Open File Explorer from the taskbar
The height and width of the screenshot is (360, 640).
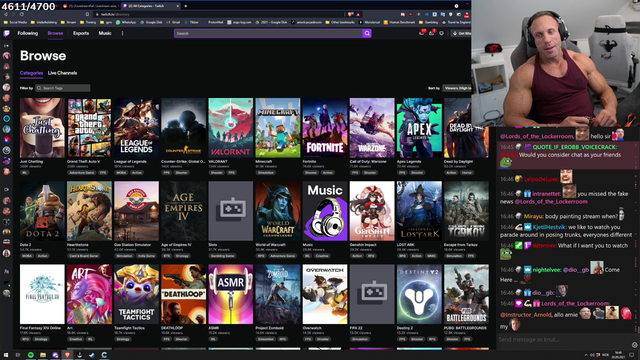(43, 355)
